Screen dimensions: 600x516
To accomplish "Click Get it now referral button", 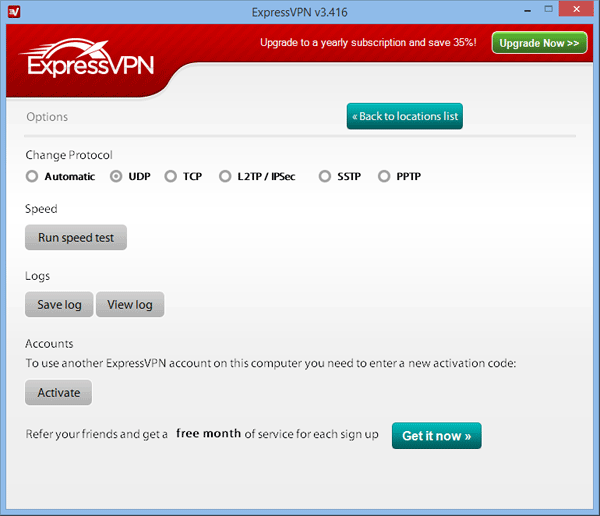I will tap(437, 436).
